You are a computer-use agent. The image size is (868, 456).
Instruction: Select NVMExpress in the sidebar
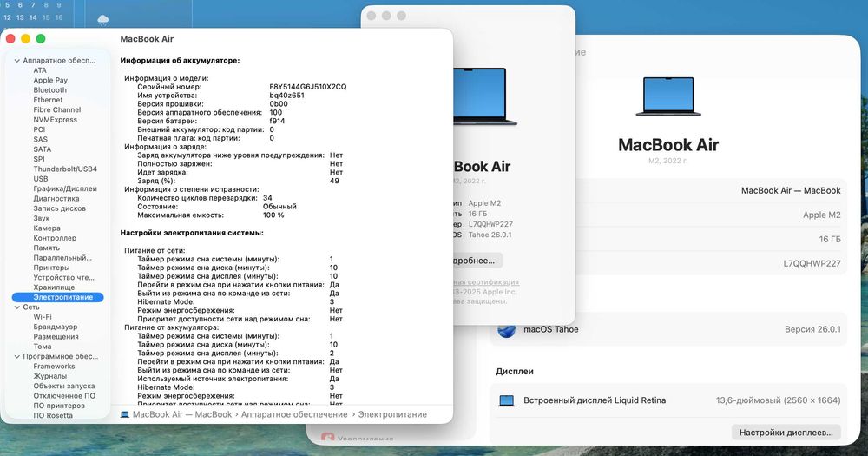(56, 120)
